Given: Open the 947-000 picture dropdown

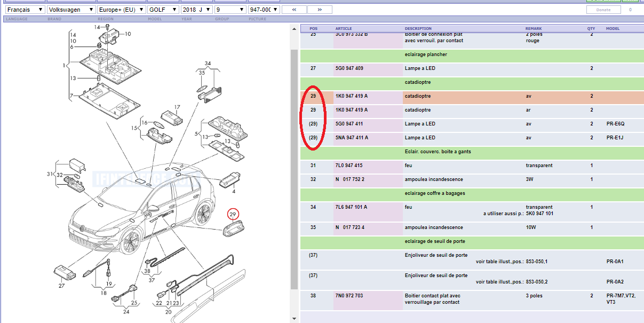Looking at the screenshot, I should pyautogui.click(x=264, y=10).
